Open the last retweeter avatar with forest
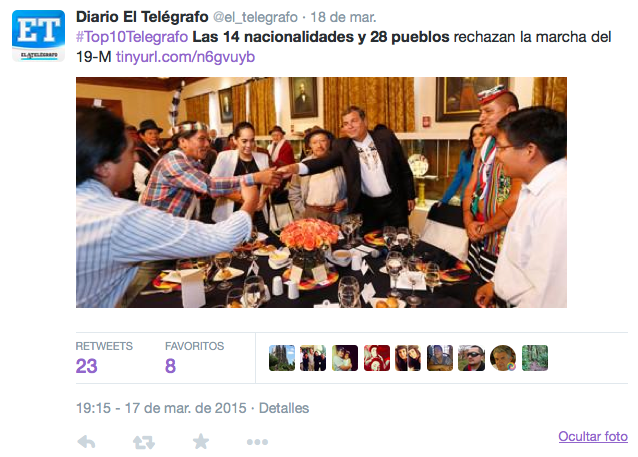This screenshot has width=638, height=457. pos(535,358)
